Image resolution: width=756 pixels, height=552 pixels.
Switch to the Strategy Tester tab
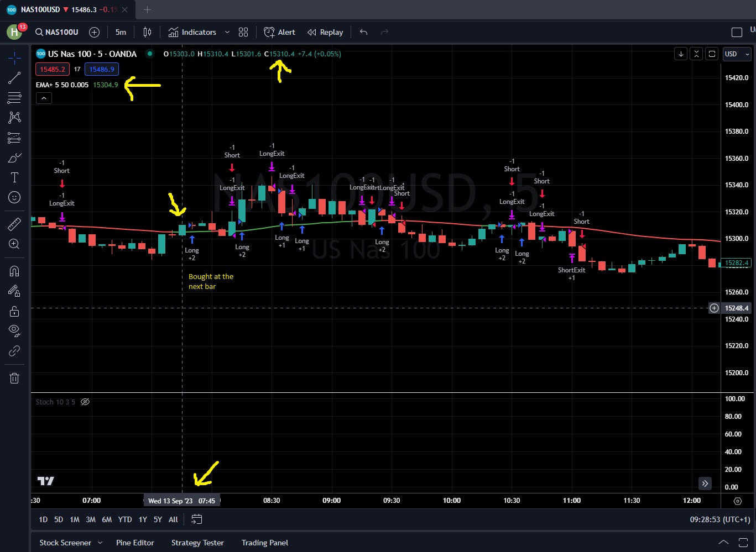(x=197, y=543)
